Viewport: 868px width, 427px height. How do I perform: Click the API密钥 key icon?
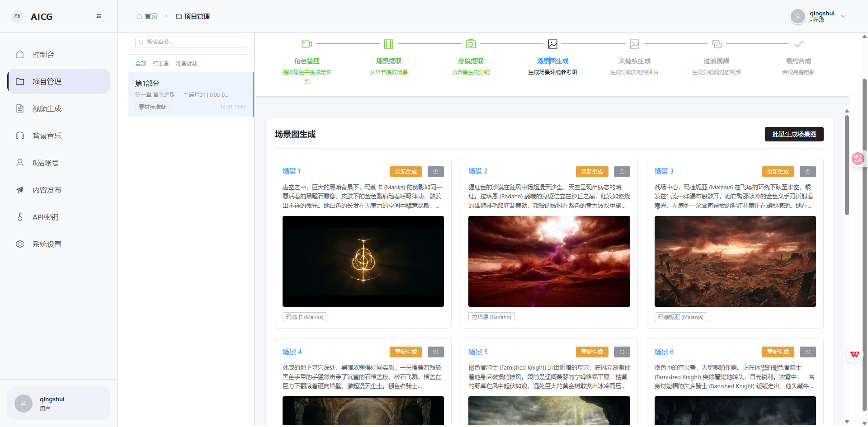tap(20, 217)
